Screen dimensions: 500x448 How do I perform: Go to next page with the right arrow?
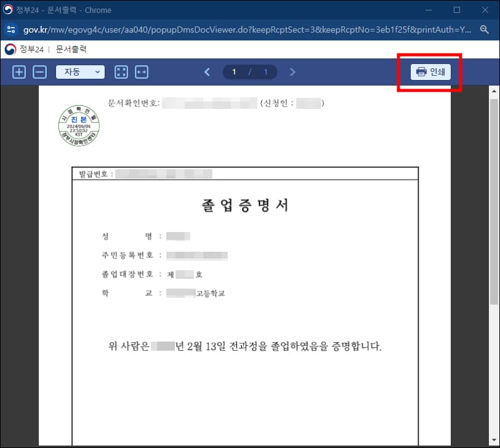[x=292, y=72]
